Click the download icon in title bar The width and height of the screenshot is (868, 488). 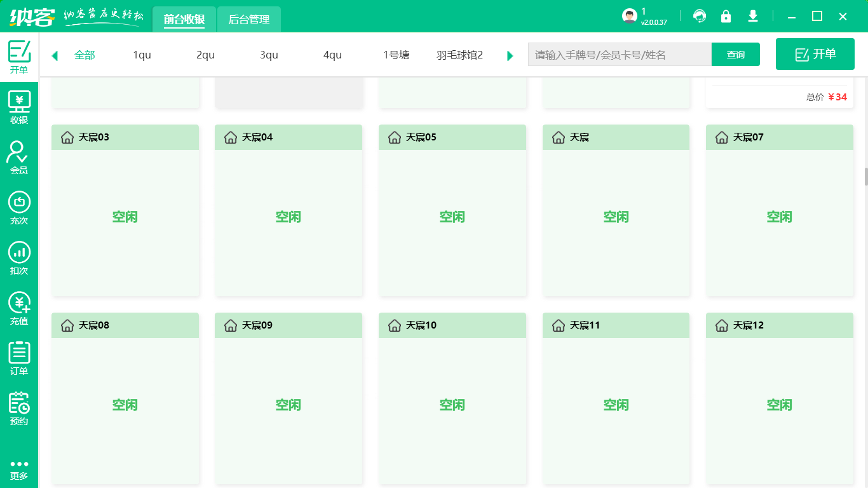[753, 17]
